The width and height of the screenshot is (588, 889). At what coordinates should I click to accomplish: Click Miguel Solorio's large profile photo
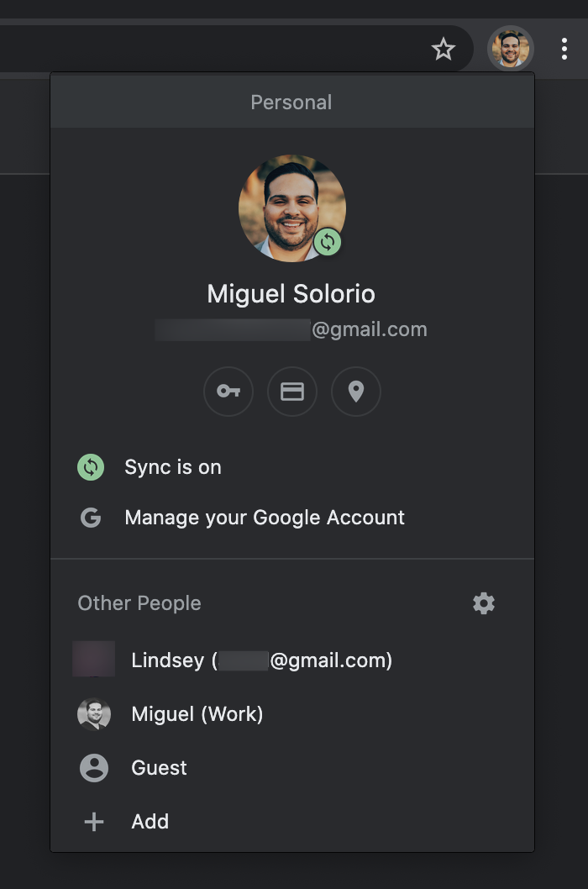tap(292, 208)
